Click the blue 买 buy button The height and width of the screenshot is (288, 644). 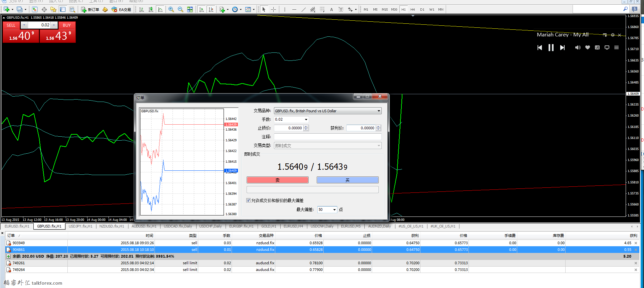348,180
